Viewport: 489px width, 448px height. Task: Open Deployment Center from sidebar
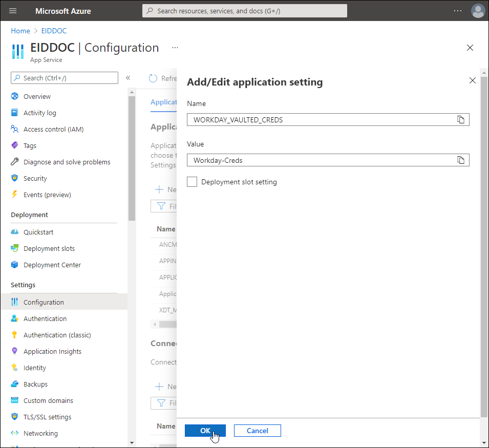click(52, 265)
